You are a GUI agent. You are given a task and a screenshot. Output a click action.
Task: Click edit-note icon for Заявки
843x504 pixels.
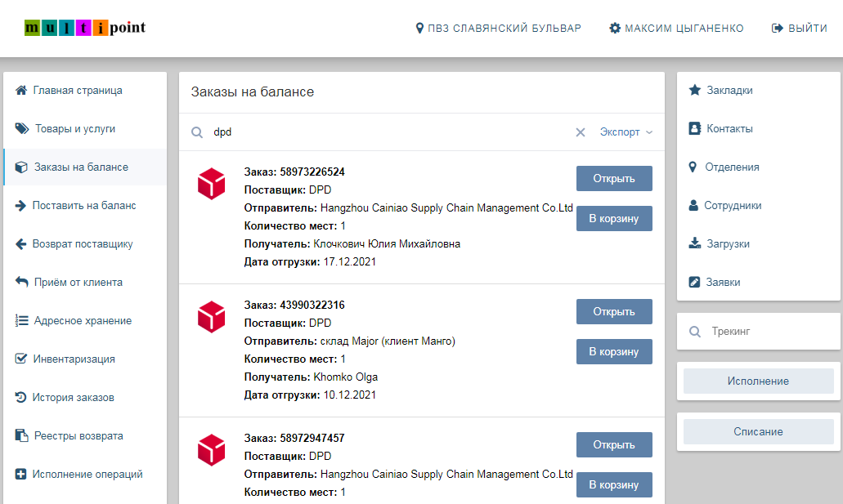[x=695, y=282]
